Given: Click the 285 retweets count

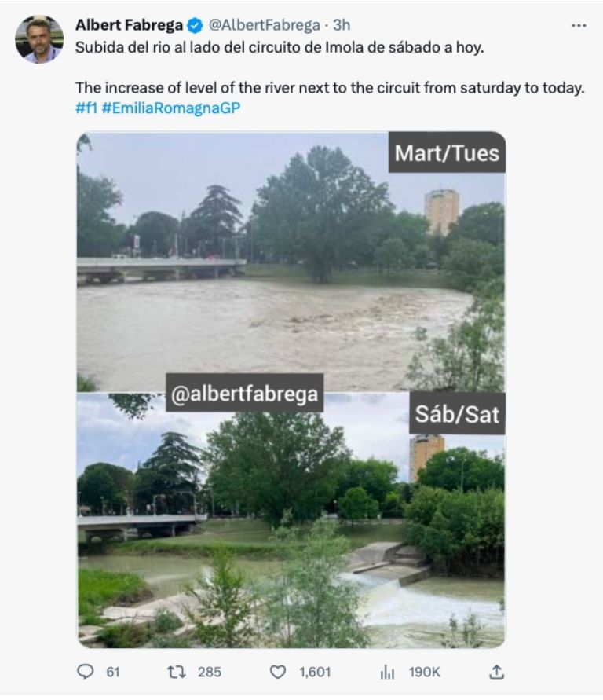Looking at the screenshot, I should tap(210, 672).
